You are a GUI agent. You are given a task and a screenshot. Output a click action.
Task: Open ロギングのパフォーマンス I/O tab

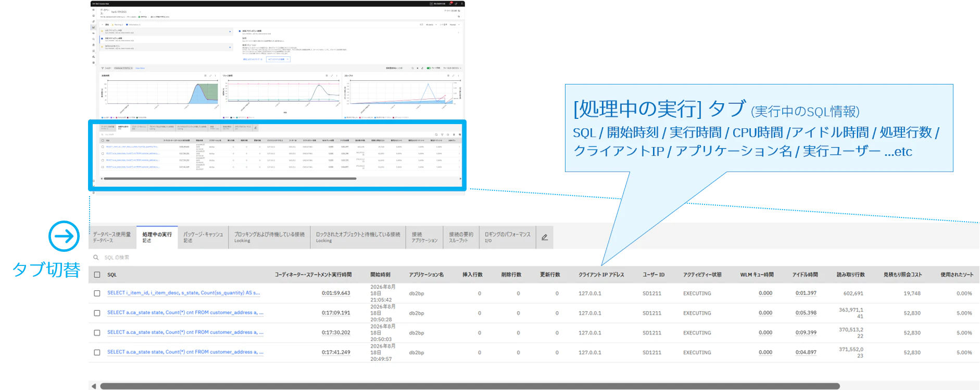[x=507, y=237]
